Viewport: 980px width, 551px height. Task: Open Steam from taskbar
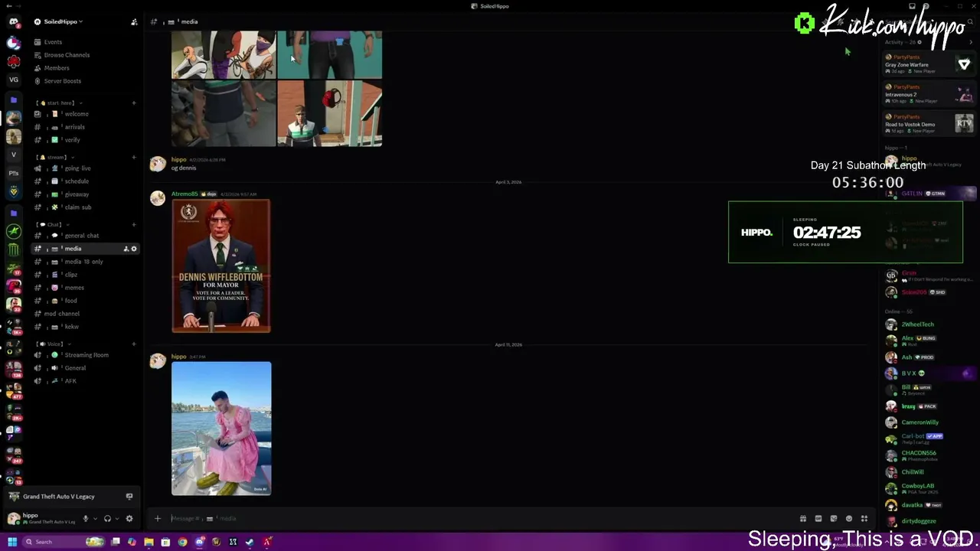pyautogui.click(x=250, y=542)
